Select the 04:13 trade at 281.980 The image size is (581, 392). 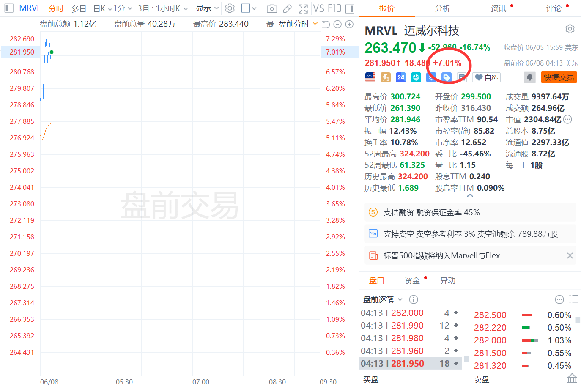coord(410,338)
